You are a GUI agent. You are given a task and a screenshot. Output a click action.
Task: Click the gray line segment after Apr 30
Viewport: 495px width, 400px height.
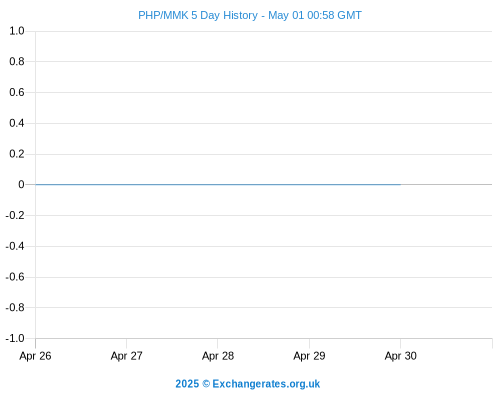[x=446, y=184]
